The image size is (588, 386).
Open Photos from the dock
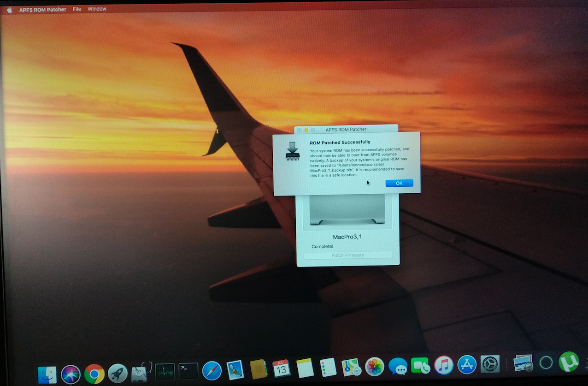click(x=375, y=367)
